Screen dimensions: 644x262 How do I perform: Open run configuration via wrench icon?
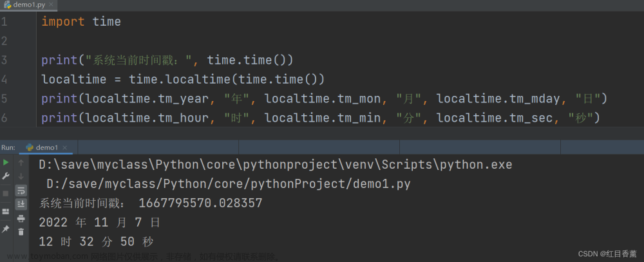pos(6,176)
